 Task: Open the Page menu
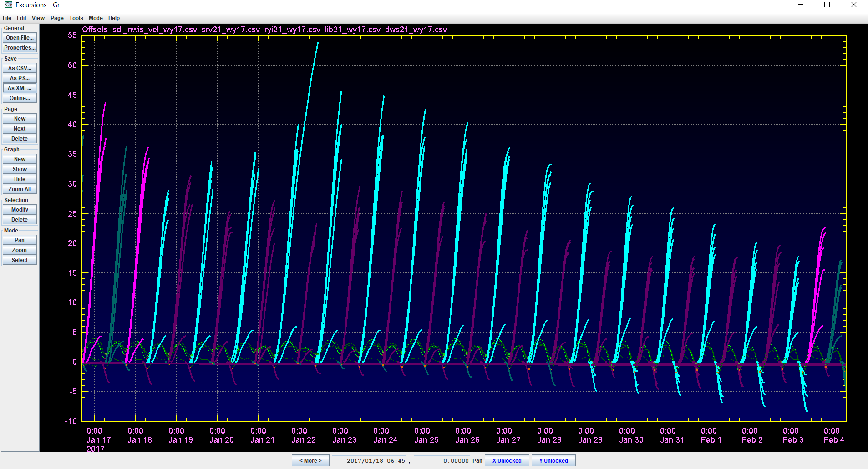(57, 18)
